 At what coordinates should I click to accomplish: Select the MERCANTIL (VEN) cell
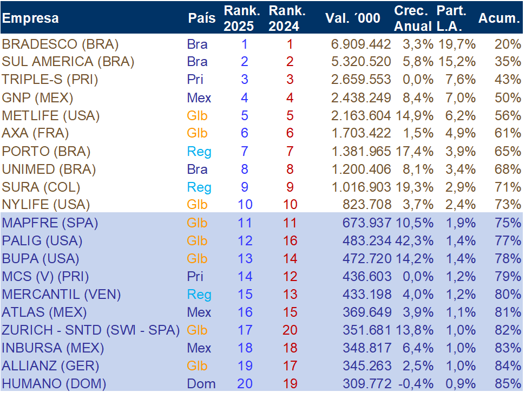[61, 294]
